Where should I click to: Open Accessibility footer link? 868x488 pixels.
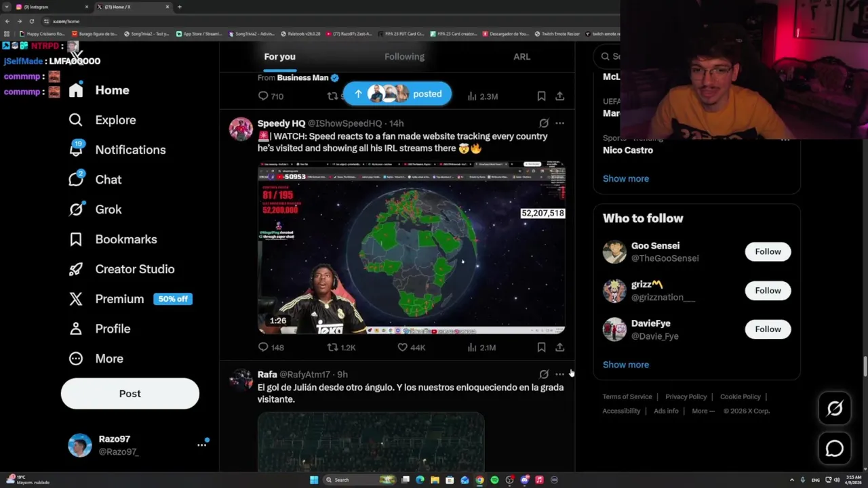click(621, 411)
